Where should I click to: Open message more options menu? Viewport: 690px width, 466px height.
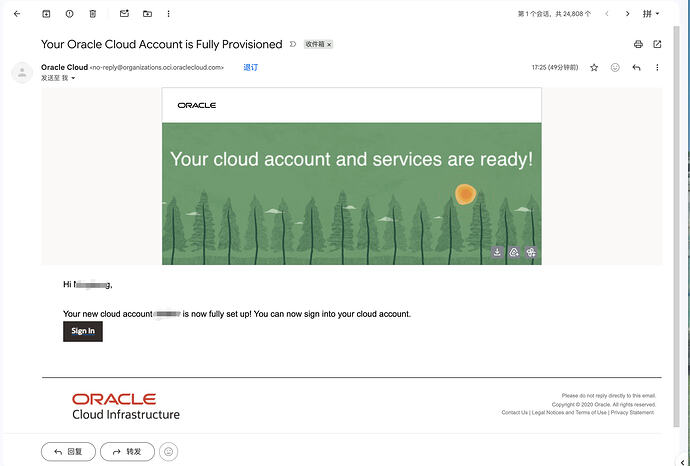657,67
